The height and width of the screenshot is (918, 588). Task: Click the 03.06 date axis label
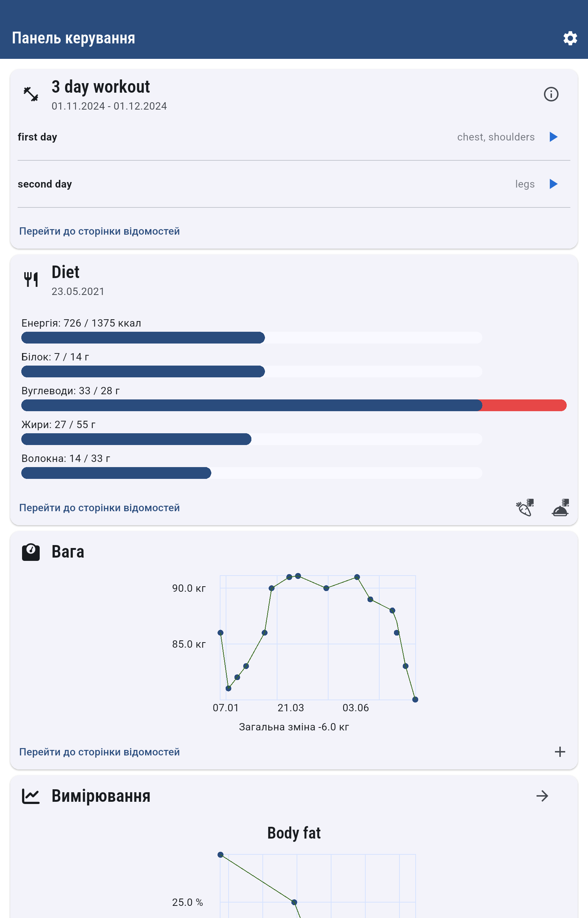tap(356, 708)
